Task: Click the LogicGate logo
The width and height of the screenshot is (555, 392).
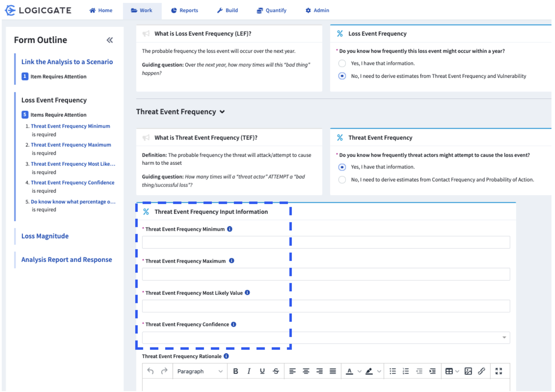Action: tap(38, 10)
